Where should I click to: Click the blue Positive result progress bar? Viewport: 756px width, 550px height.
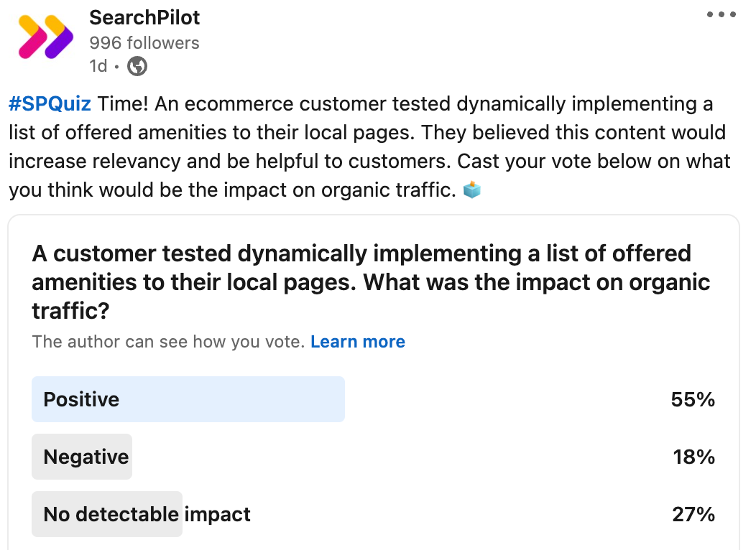tap(188, 399)
